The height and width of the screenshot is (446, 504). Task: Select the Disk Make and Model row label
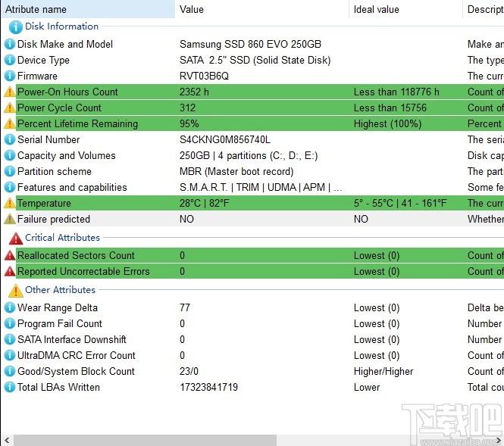(x=65, y=44)
